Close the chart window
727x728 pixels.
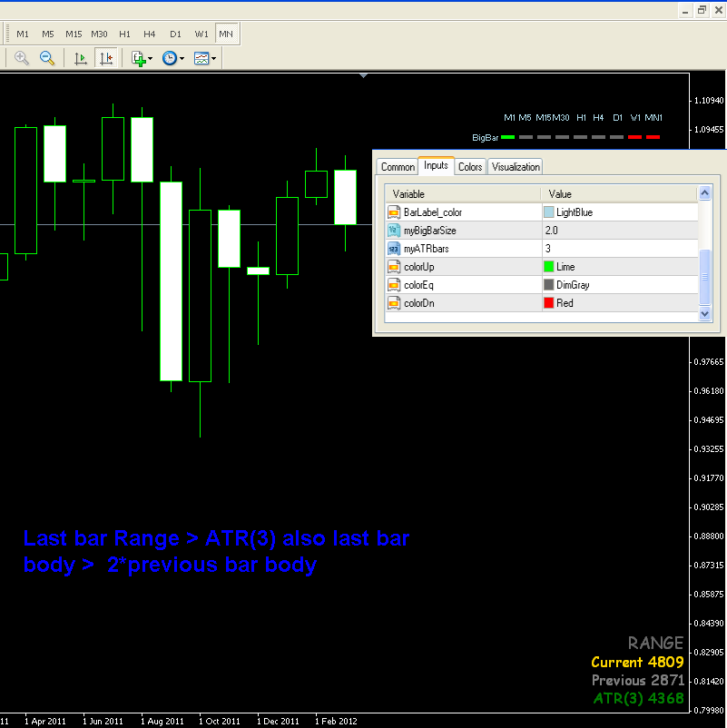pyautogui.click(x=718, y=10)
